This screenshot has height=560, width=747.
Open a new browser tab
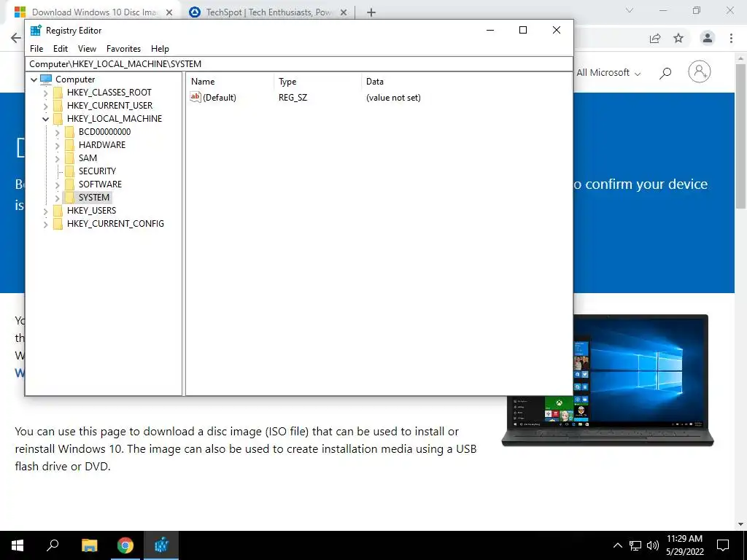coord(371,12)
